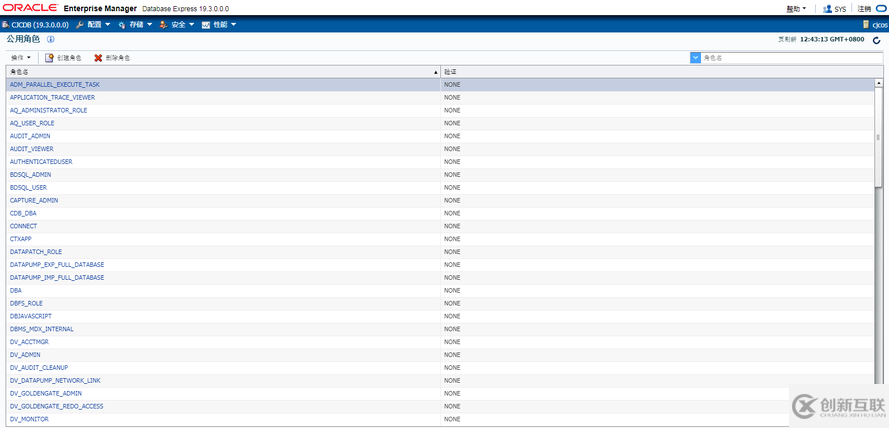Screen dimensions: 889x428
Task: Select the BDSQL_ADMIN role
Action: tap(31, 175)
